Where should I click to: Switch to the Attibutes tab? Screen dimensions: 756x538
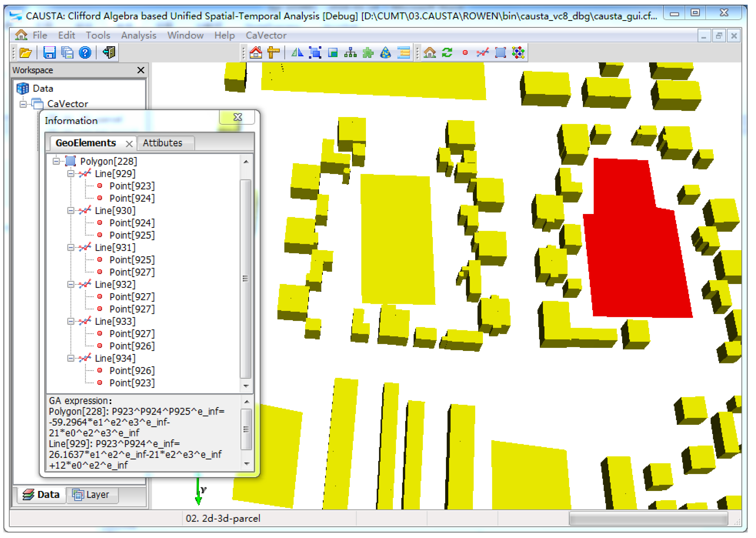pyautogui.click(x=163, y=143)
